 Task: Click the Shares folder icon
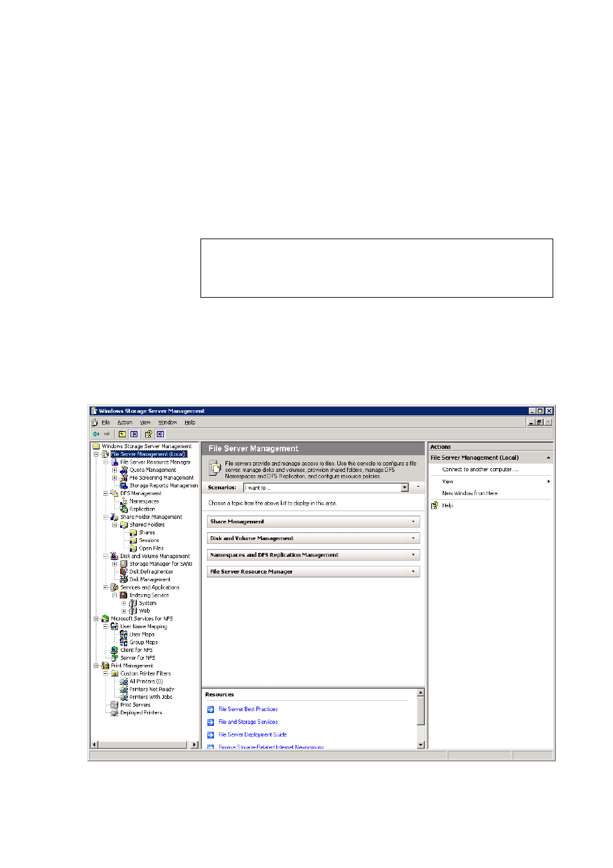(133, 532)
